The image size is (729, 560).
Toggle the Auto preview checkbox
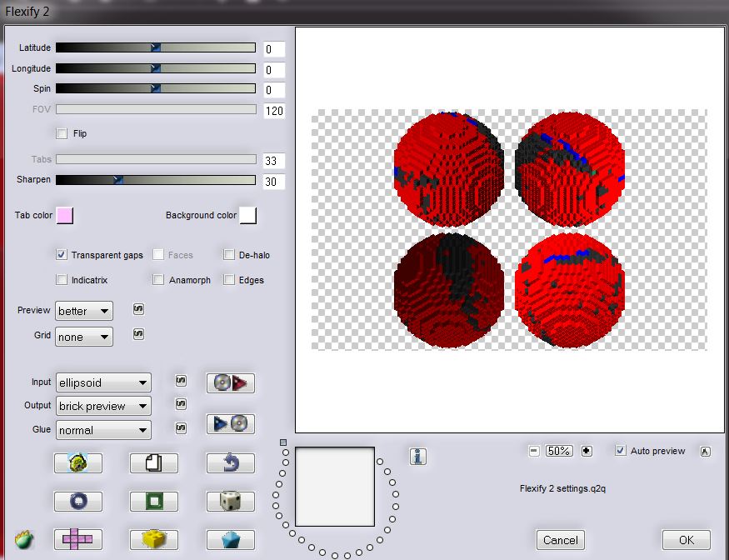(620, 450)
